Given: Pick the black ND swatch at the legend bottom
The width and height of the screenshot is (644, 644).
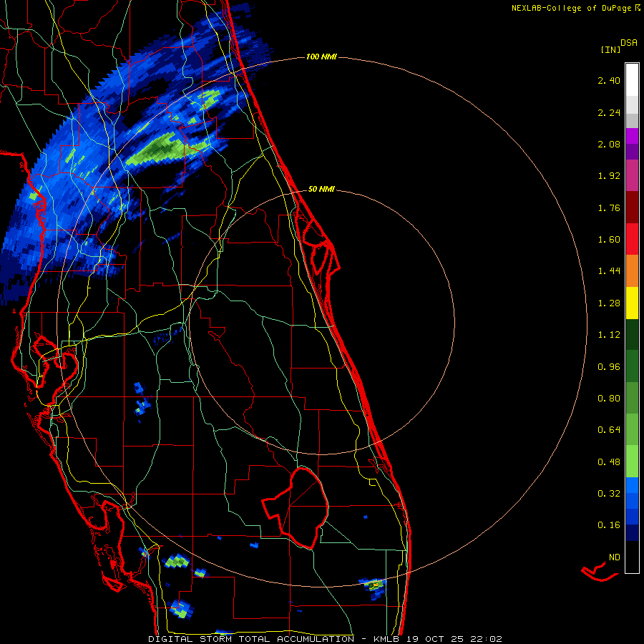Looking at the screenshot, I should tap(632, 557).
